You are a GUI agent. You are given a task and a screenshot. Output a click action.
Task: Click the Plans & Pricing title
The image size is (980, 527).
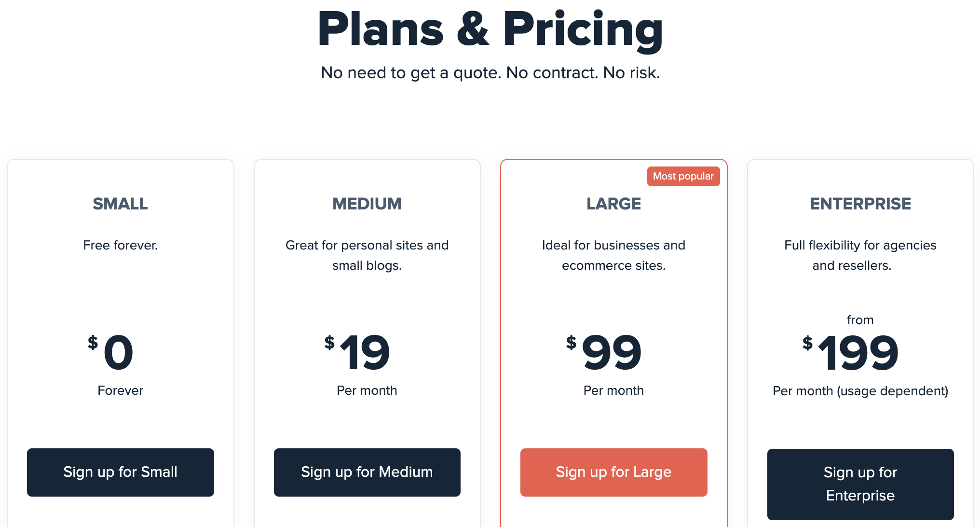[x=490, y=30]
